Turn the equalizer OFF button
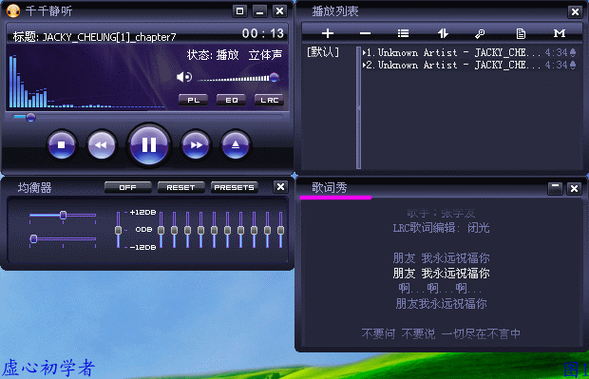The width and height of the screenshot is (589, 379). pos(128,187)
